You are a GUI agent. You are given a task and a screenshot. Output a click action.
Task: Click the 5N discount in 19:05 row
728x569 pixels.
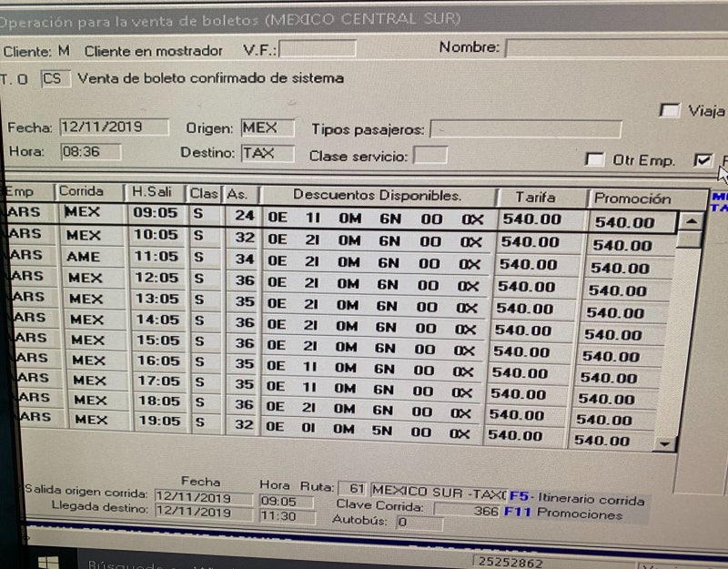click(x=381, y=431)
